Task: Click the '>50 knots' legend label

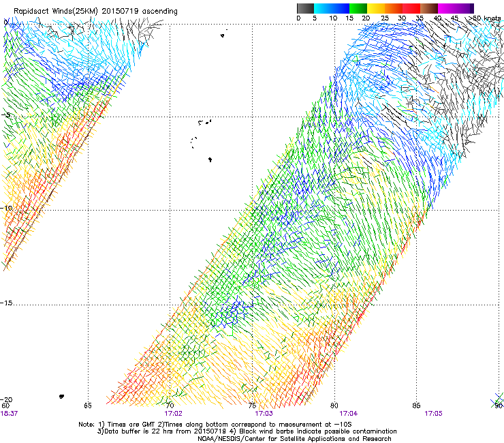Action: point(485,18)
